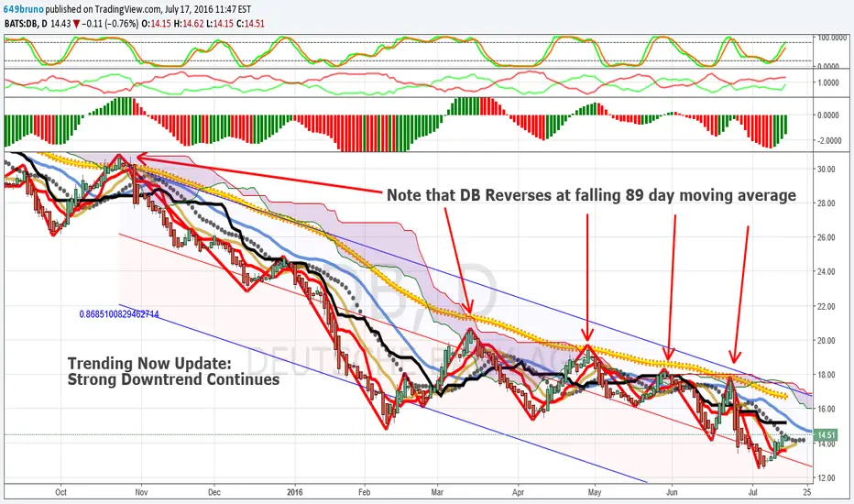Select the change value −0.11 (−0.76%)
854x504 pixels.
[111, 24]
